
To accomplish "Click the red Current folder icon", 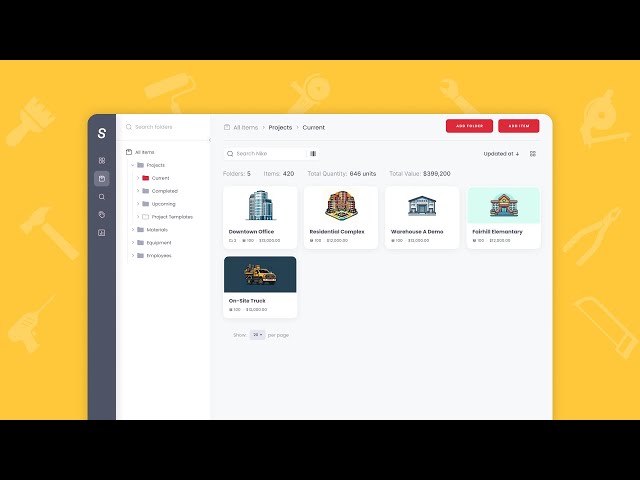I will click(x=146, y=178).
